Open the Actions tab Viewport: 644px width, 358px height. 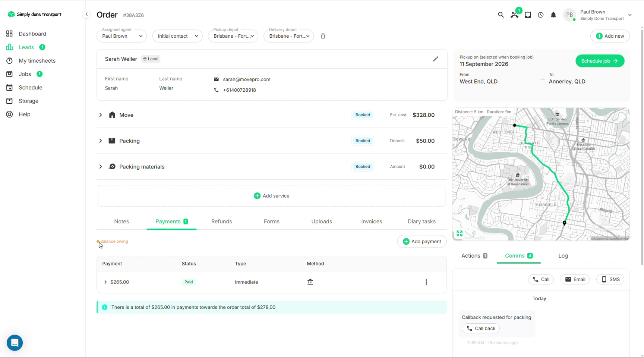474,256
